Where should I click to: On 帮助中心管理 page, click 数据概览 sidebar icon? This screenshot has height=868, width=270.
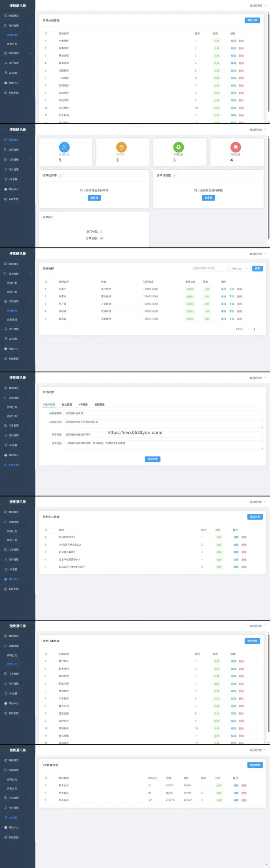[6, 512]
